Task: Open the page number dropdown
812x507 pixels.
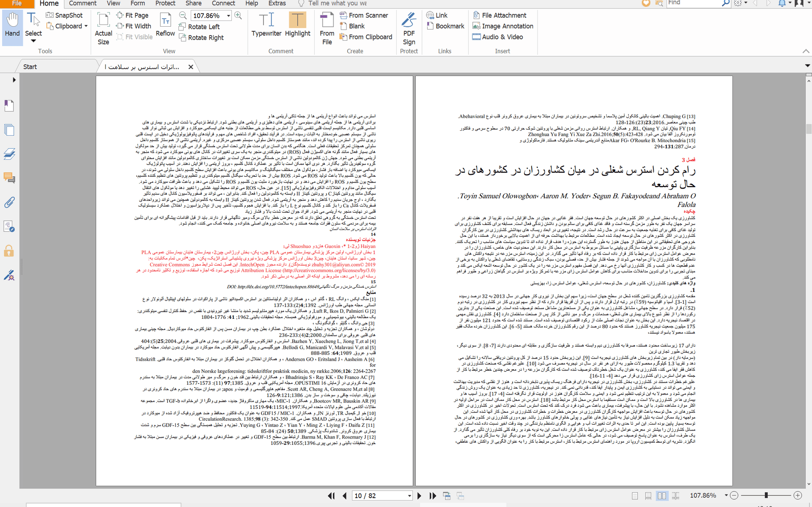Action: point(409,496)
